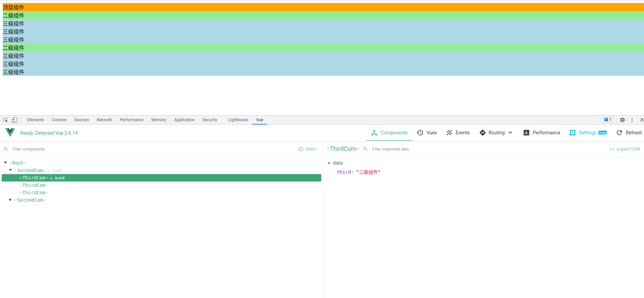The height and width of the screenshot is (298, 644).
Task: Click the console messages badge showing 1
Action: click(608, 120)
